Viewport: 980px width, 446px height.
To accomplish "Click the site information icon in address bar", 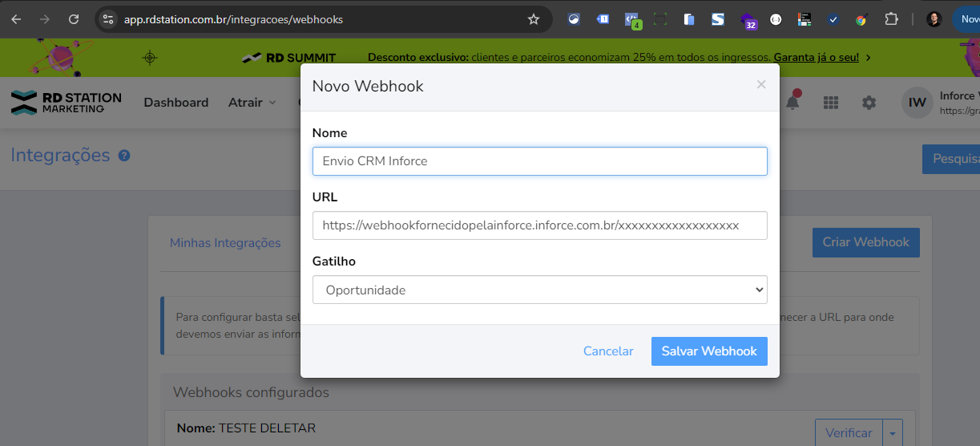I will click(110, 19).
